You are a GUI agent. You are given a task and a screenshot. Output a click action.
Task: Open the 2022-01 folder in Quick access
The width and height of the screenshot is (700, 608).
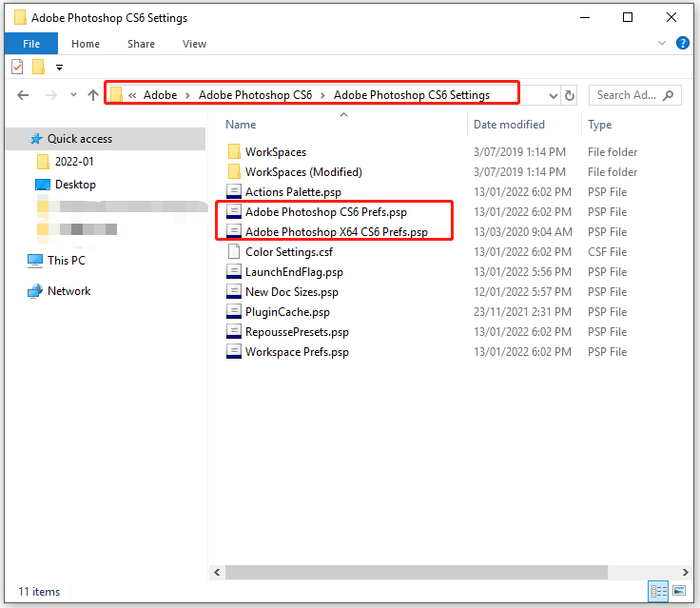[74, 161]
